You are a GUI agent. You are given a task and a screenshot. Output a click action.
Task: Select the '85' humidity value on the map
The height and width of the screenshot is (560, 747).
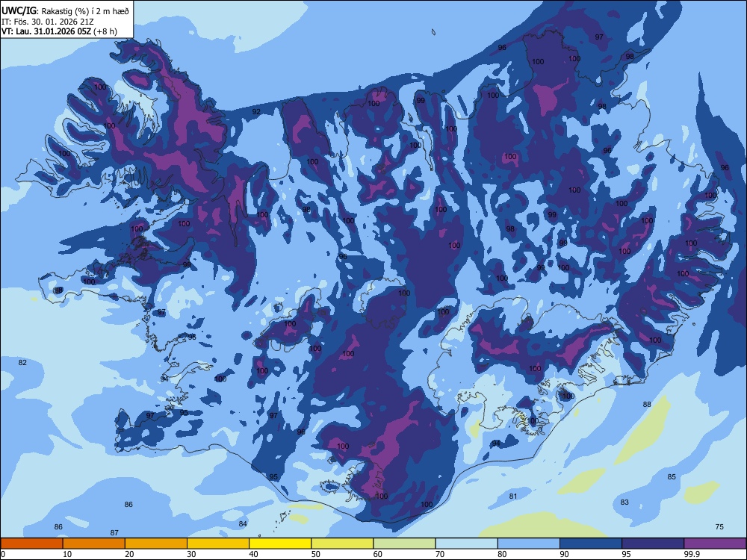(672, 476)
